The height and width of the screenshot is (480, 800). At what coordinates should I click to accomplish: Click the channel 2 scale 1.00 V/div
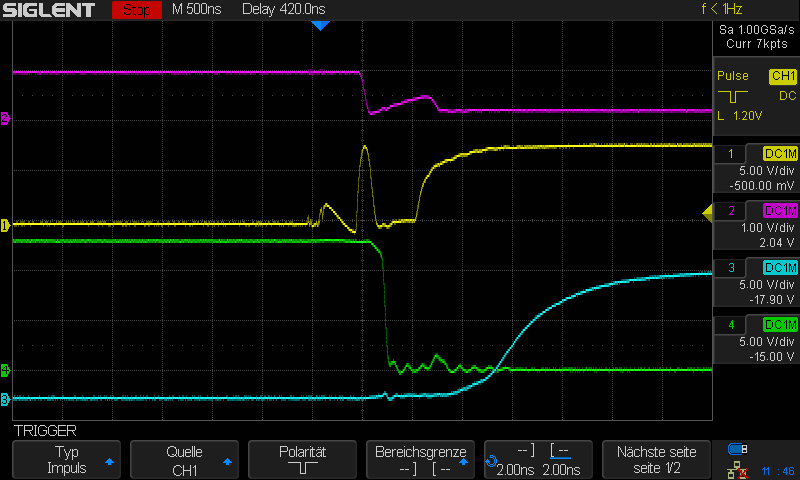(767, 228)
